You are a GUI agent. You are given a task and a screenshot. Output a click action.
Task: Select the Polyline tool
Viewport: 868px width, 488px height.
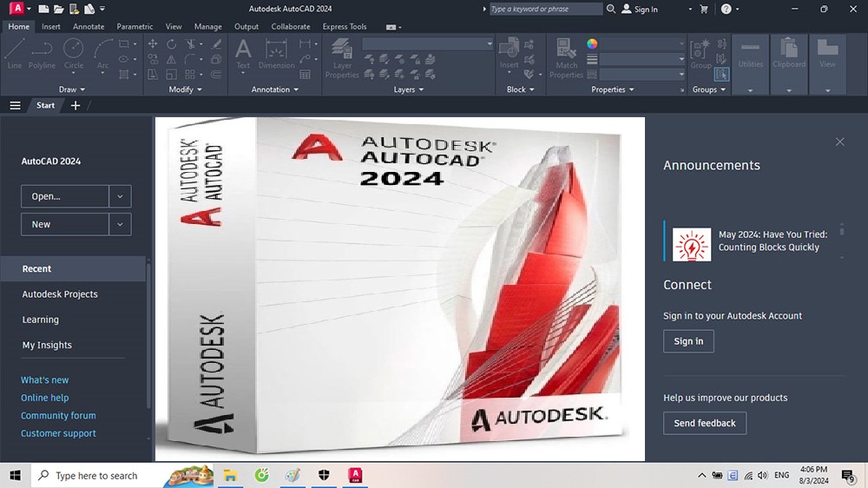[x=42, y=55]
